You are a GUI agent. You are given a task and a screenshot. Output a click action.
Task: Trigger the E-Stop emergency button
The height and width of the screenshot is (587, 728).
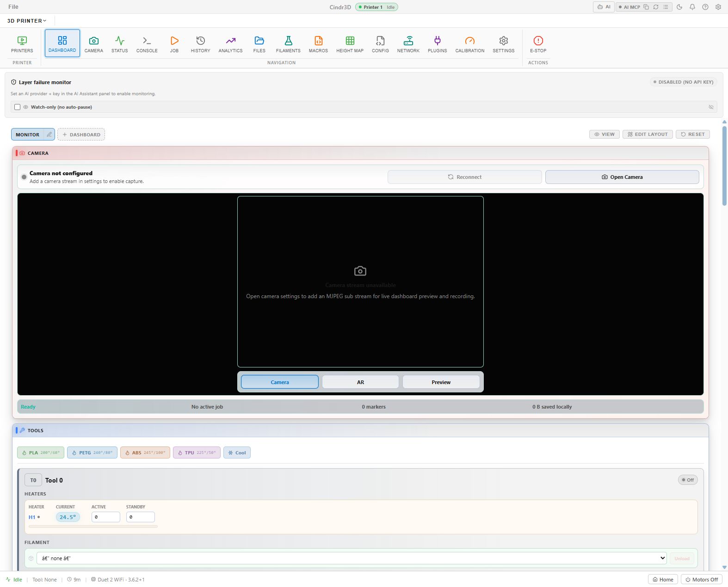click(x=538, y=43)
